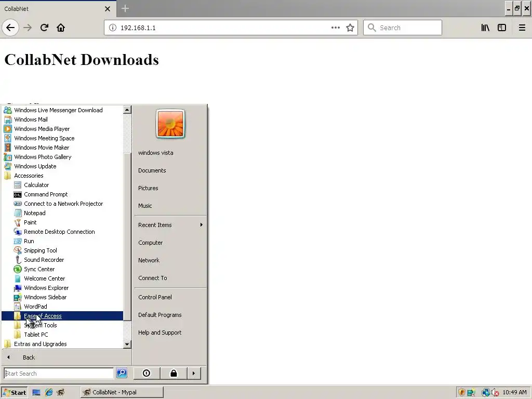532x399 pixels.
Task: Open the browser hamburger menu
Action: [522, 28]
